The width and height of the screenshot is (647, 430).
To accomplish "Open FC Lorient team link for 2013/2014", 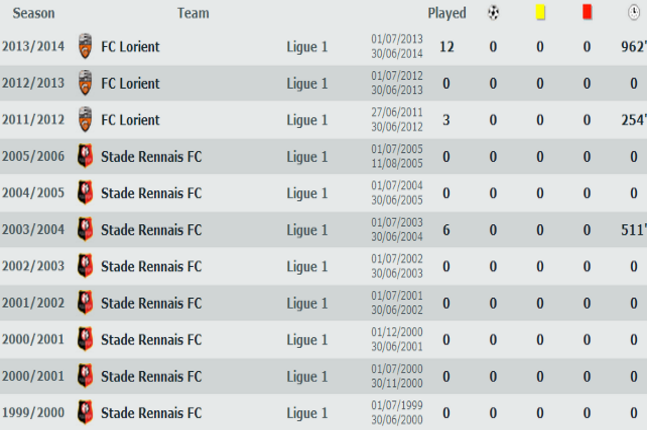I will click(130, 47).
